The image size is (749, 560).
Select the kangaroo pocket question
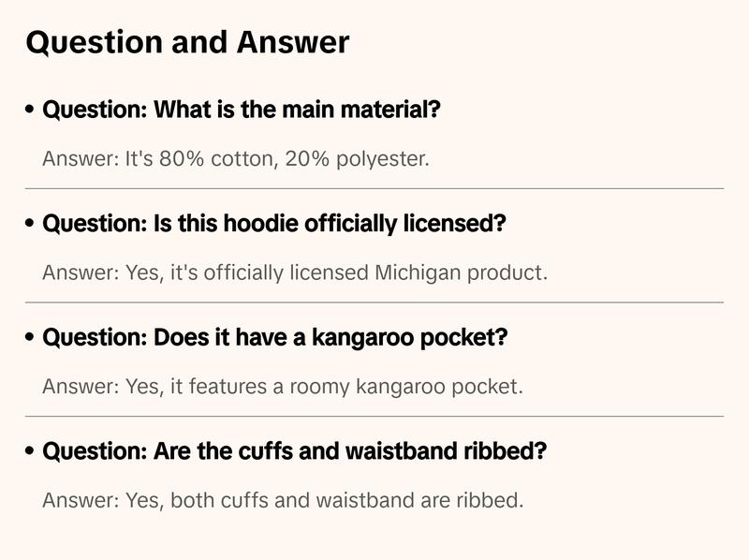click(275, 338)
